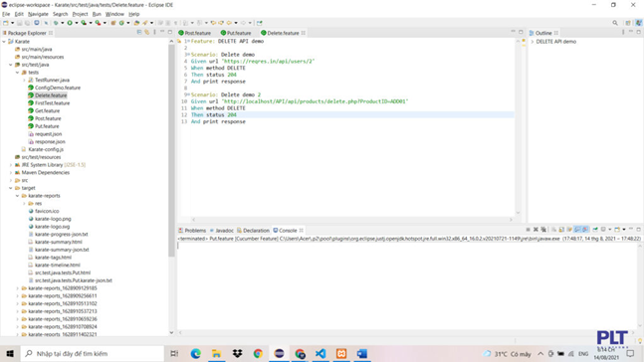Toggle Word Wrap in Console toolbar
The height and width of the screenshot is (362, 644).
pyautogui.click(x=569, y=230)
